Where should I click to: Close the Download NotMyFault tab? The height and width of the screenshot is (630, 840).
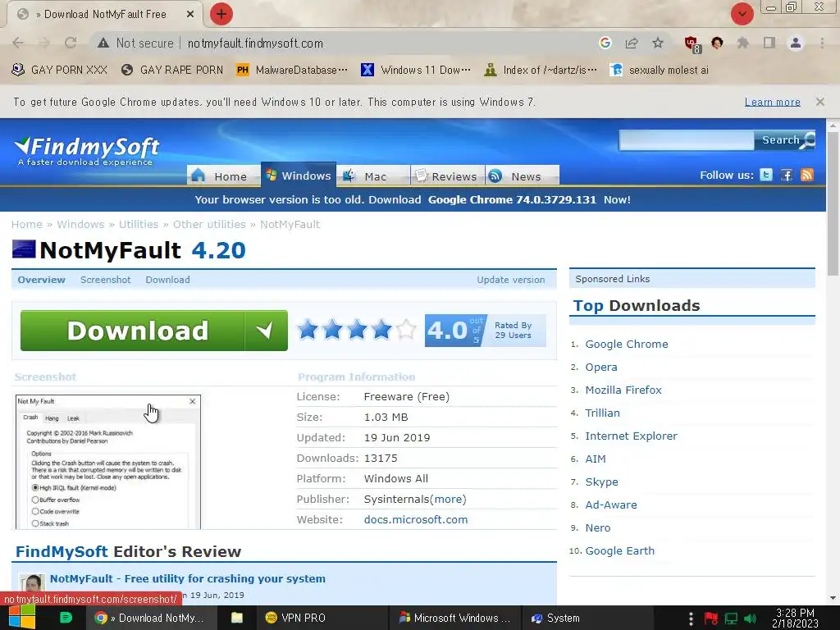190,15
